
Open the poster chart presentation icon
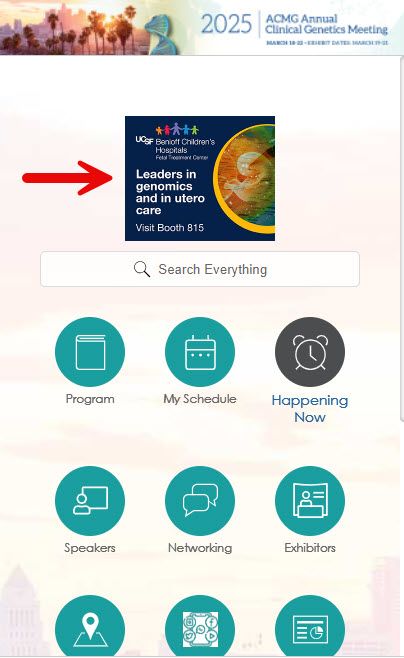pos(310,626)
